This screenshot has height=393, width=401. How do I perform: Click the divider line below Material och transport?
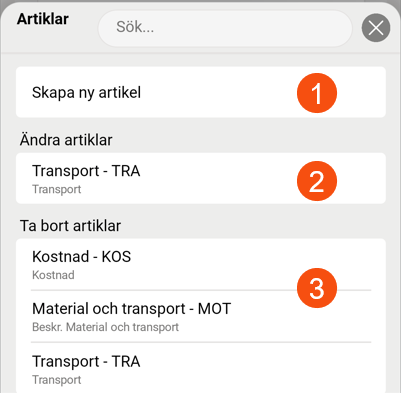coord(201,342)
